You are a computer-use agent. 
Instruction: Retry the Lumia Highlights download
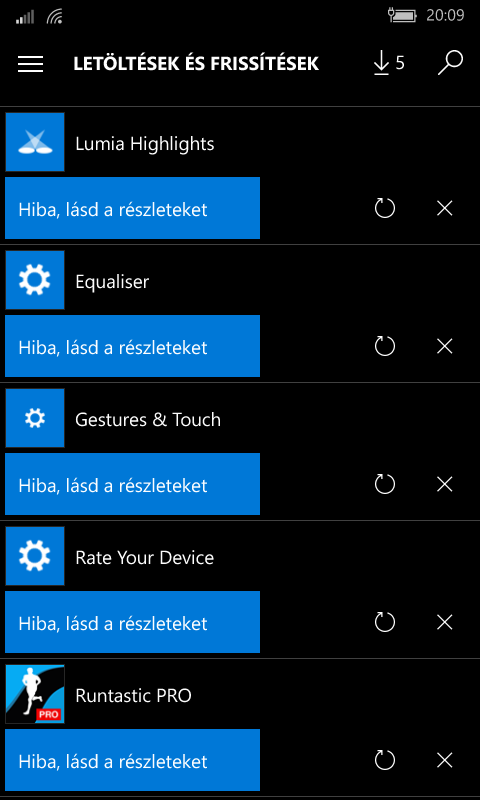385,208
